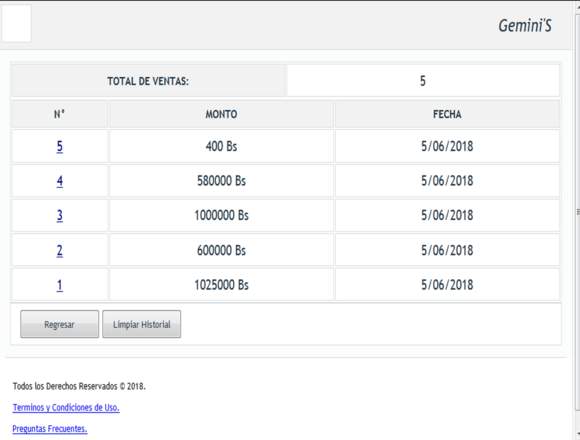Select the N° column header

(60, 114)
